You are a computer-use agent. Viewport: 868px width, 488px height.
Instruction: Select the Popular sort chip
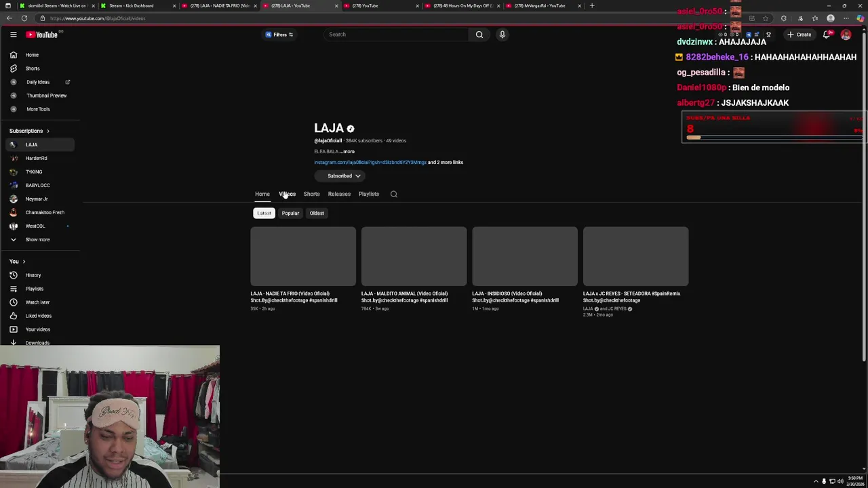290,213
